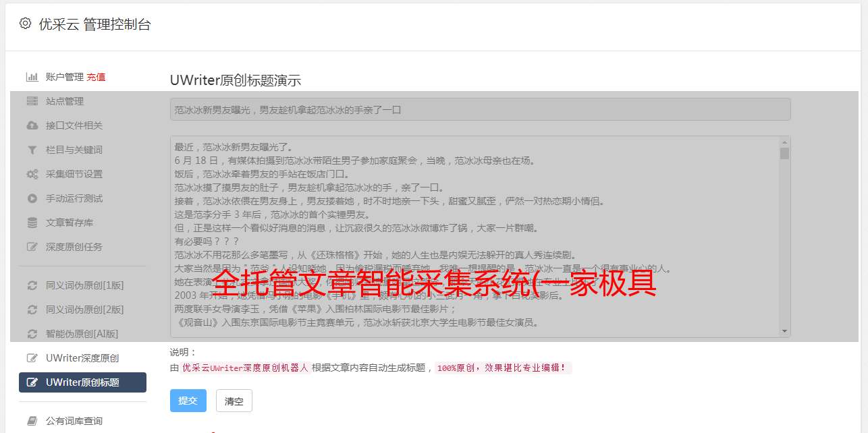Click the database icon for 文章暂存库

pos(32,223)
